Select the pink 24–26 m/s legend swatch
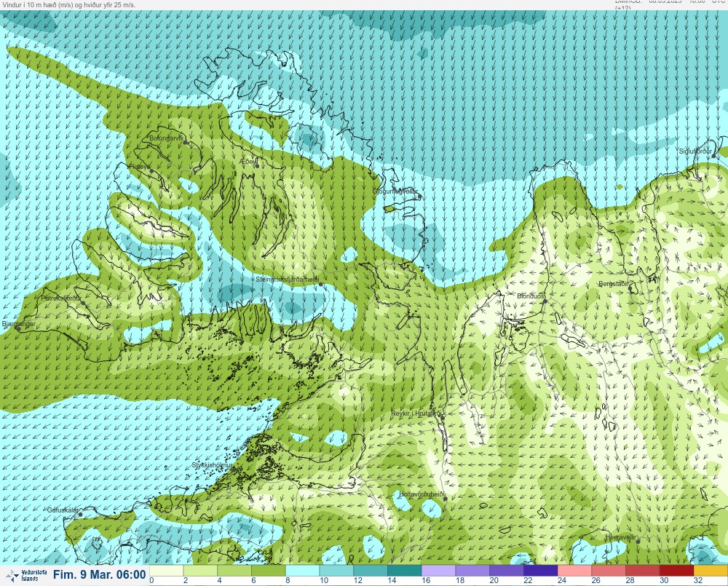728x586 pixels. [x=574, y=570]
